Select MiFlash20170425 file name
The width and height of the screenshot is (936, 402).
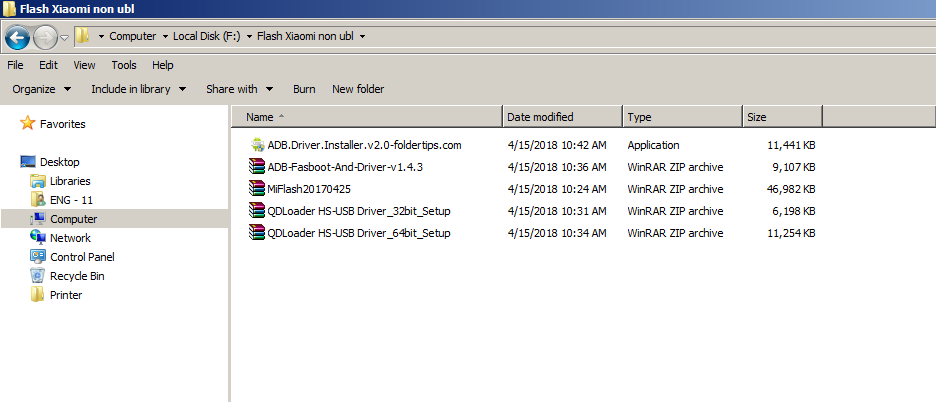(309, 189)
